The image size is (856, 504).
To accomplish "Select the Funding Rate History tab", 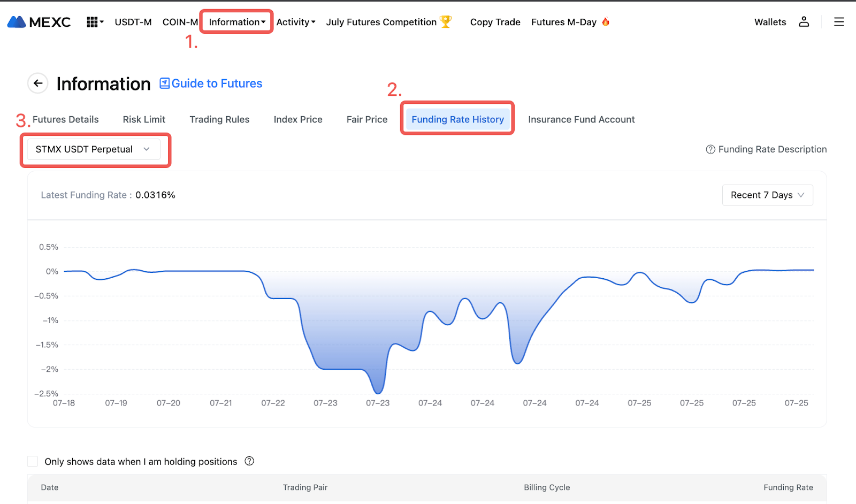I will 457,119.
